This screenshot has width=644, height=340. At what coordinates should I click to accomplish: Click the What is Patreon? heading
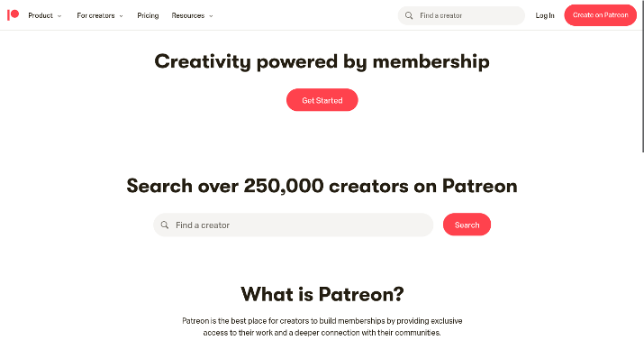(x=322, y=294)
